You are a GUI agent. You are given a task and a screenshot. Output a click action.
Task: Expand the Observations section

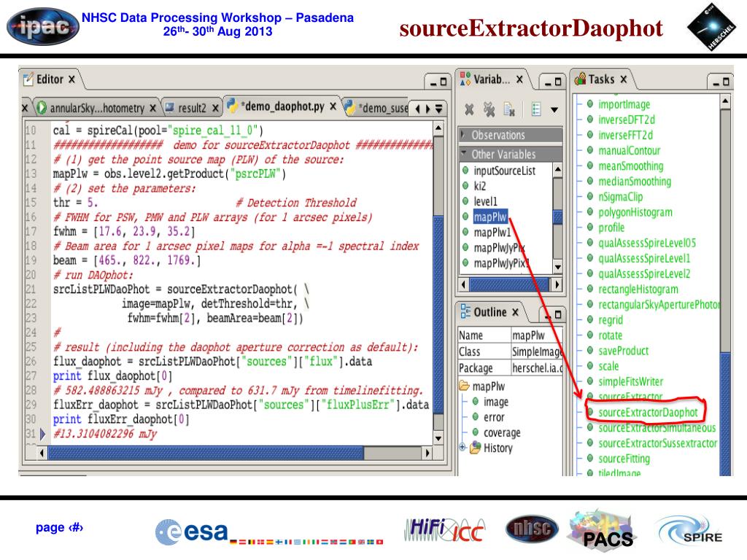click(x=463, y=135)
